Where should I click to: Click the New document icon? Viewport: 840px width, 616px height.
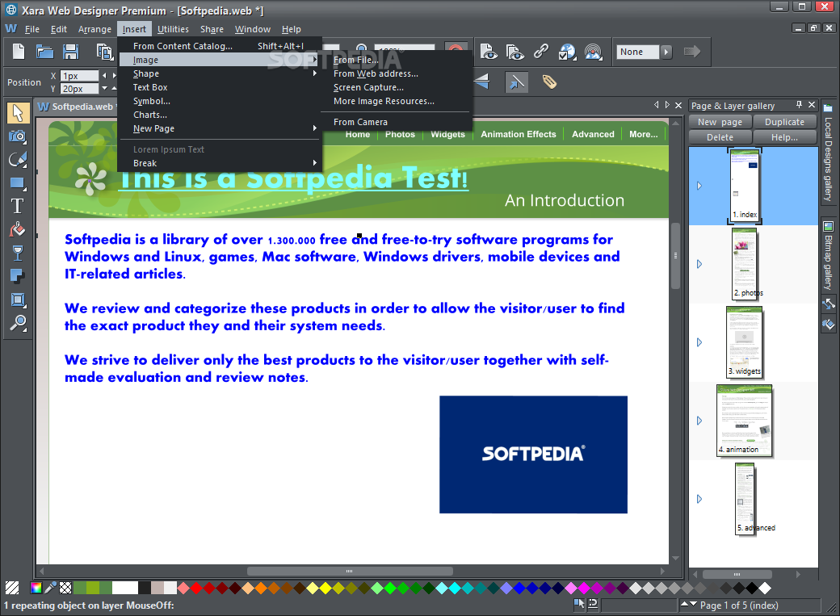click(x=19, y=52)
